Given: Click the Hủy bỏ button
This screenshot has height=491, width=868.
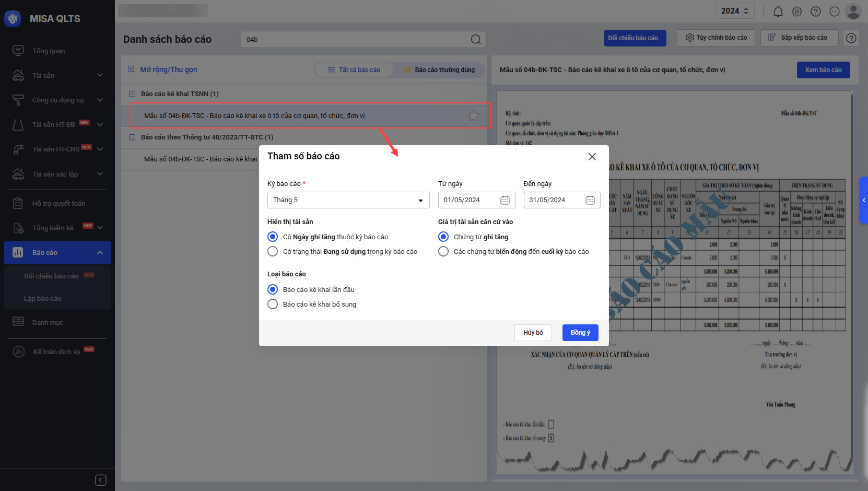Looking at the screenshot, I should tap(533, 333).
